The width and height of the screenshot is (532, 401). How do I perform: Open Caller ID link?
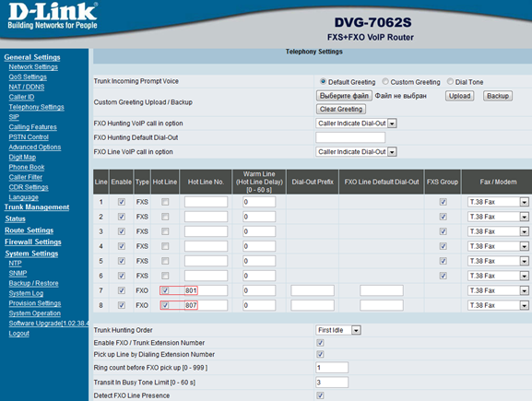tap(21, 97)
